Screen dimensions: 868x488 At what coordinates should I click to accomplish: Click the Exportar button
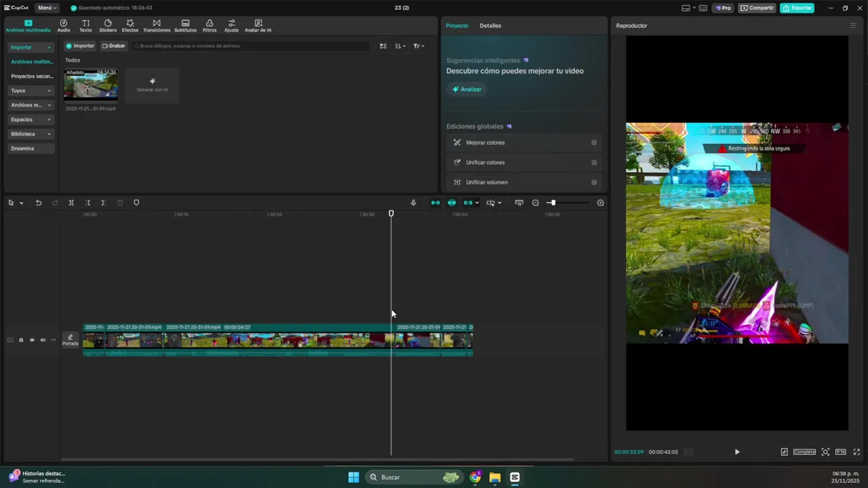click(x=797, y=8)
